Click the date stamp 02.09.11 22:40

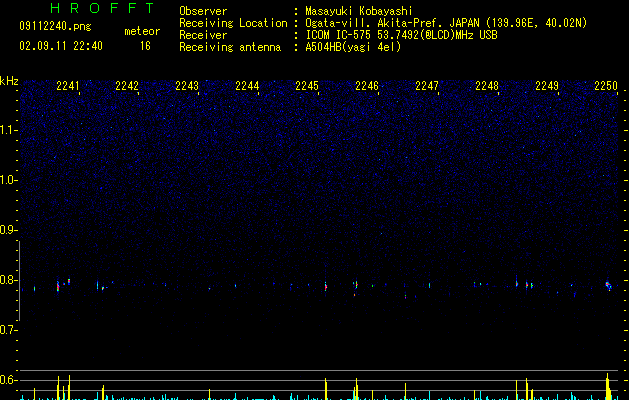[x=61, y=46]
